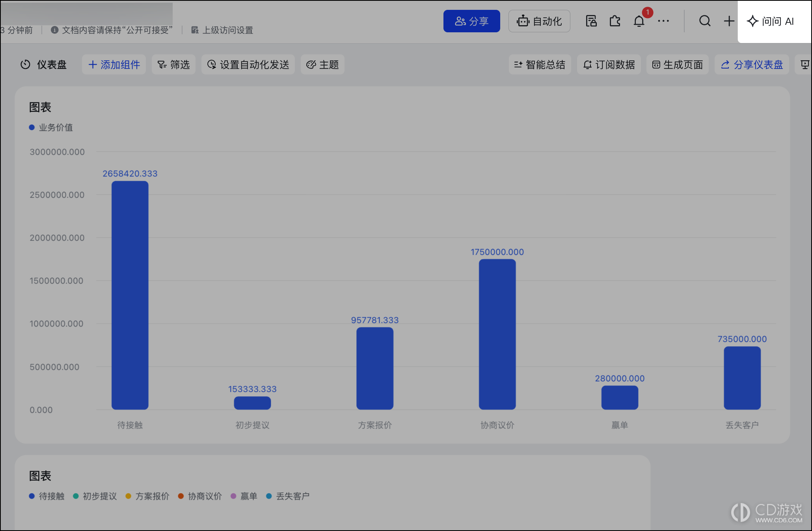Toggle 业务价值 legend in first chart

click(51, 128)
